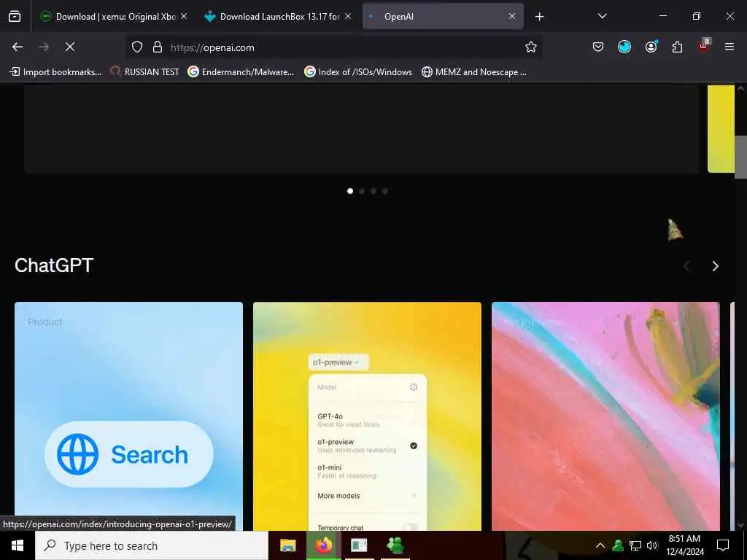This screenshot has height=560, width=747.
Task: Open the Windows notification center
Action: pos(723,545)
